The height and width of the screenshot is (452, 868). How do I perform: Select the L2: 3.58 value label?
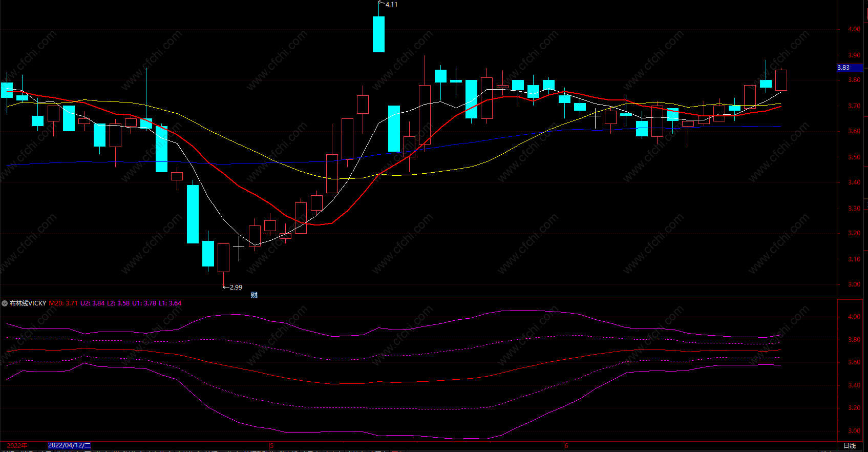[x=118, y=303]
